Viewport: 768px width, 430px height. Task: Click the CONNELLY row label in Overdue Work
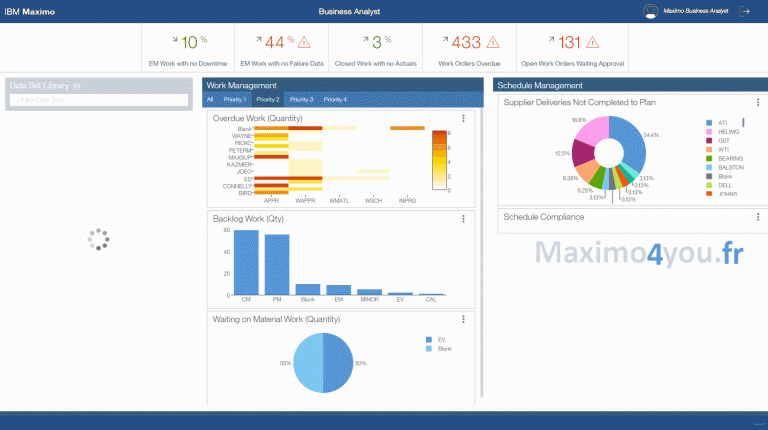click(237, 186)
